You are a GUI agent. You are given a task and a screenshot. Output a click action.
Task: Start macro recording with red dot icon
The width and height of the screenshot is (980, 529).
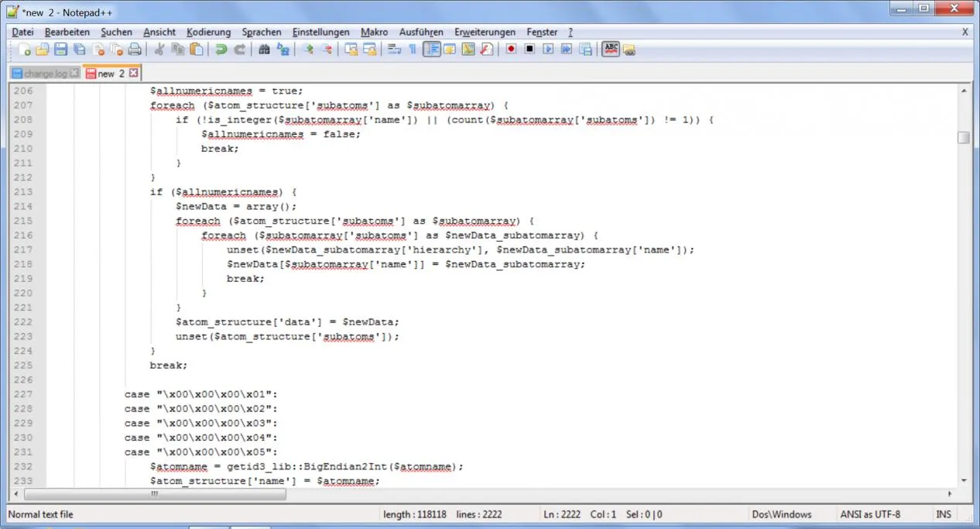(x=511, y=50)
